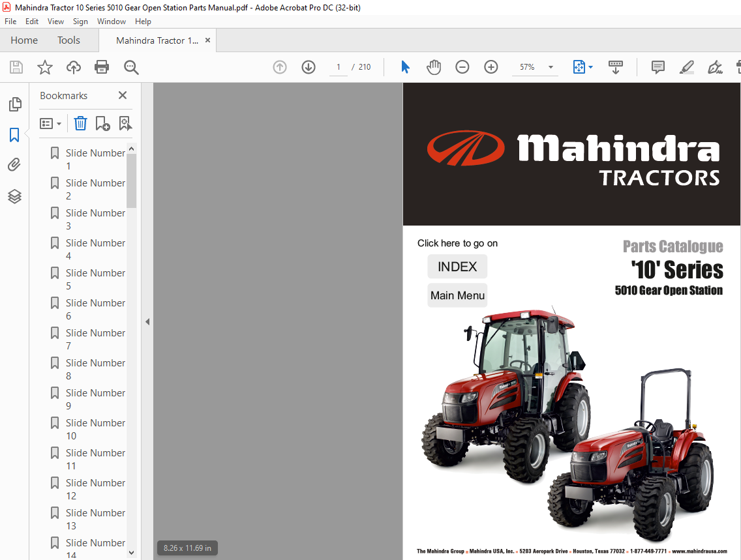Click the Main Menu button on page
Screen dimensions: 741x560
[457, 295]
